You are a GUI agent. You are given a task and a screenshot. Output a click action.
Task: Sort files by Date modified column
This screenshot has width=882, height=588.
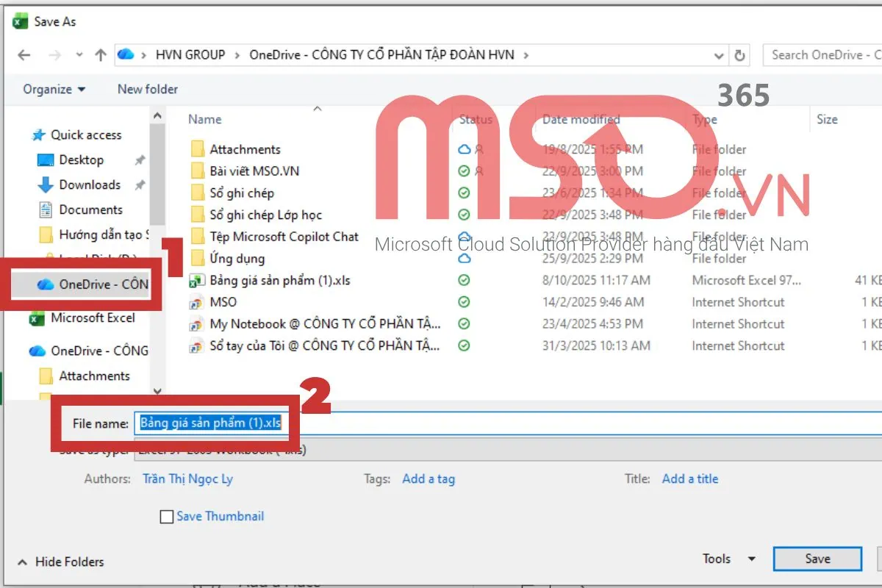tap(581, 119)
